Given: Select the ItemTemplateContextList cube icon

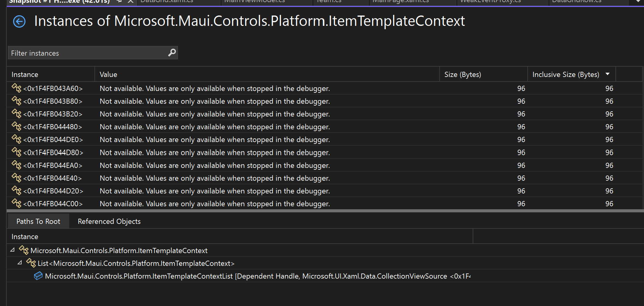Looking at the screenshot, I should pyautogui.click(x=38, y=276).
